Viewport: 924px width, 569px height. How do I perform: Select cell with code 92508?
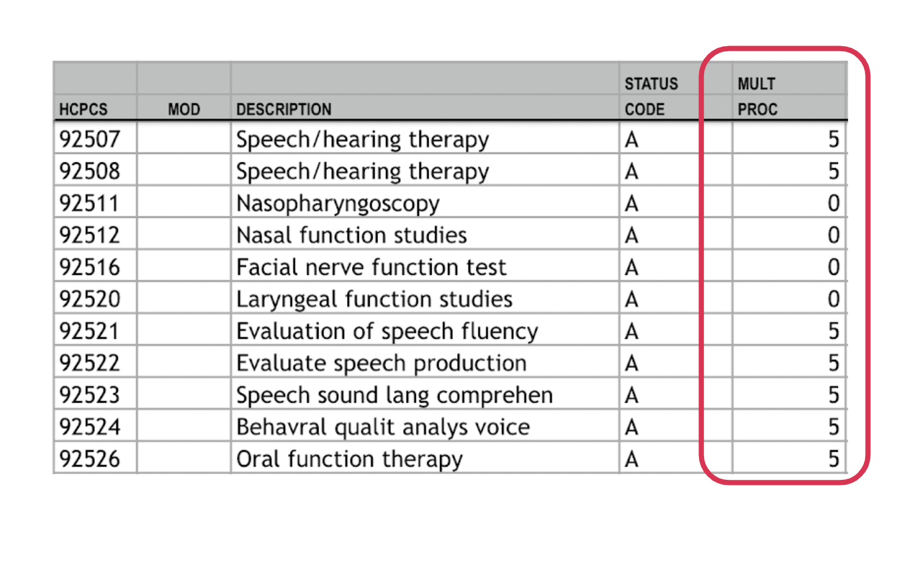(95, 170)
